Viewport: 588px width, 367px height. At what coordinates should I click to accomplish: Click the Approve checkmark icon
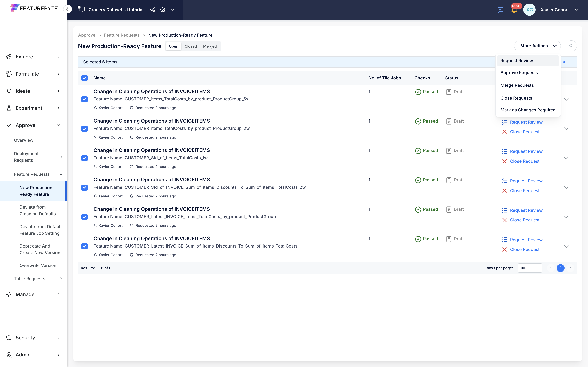click(9, 125)
